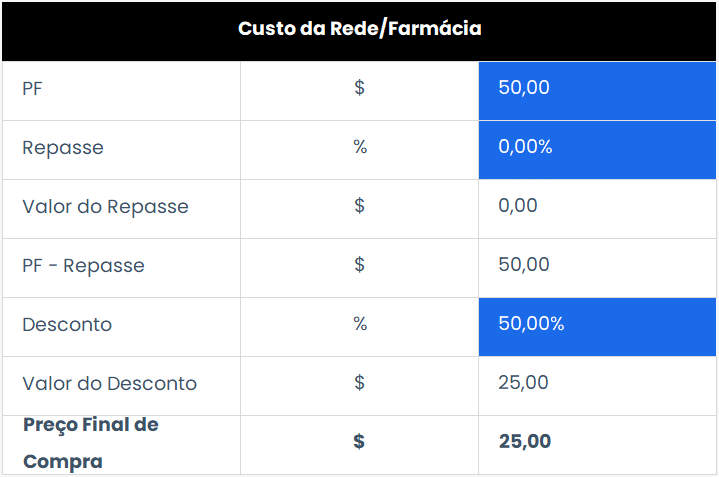Click the PF value input field

[597, 88]
